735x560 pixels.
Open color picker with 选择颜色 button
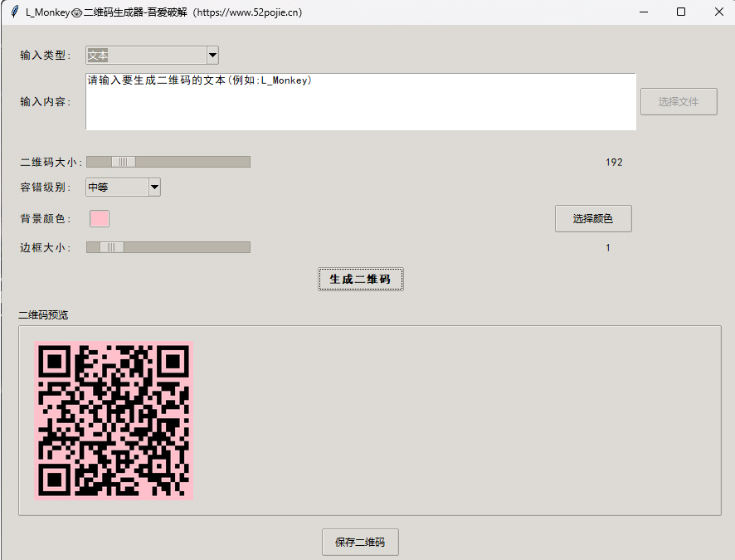[593, 219]
